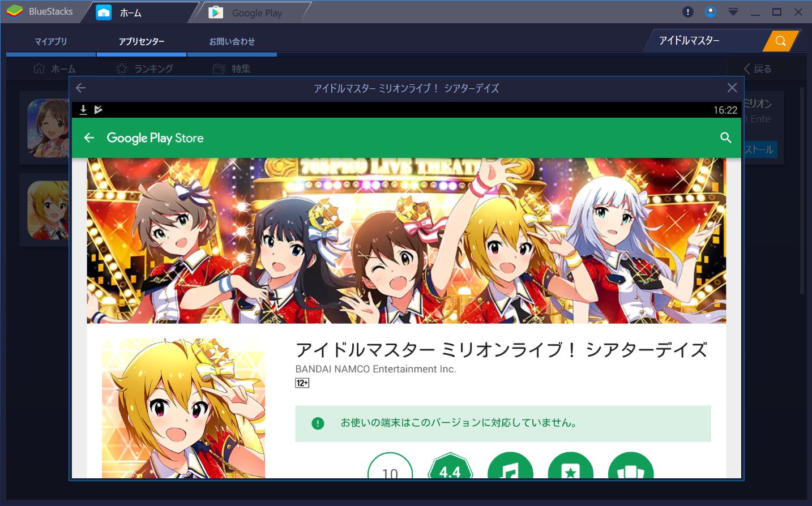Click the similar apps cards badge
Image resolution: width=812 pixels, height=506 pixels.
tap(631, 466)
